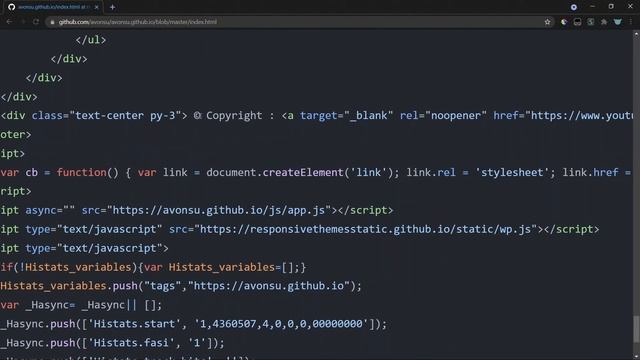Image resolution: width=640 pixels, height=360 pixels.
Task: Click the second extension icon in toolbar
Action: (577, 22)
